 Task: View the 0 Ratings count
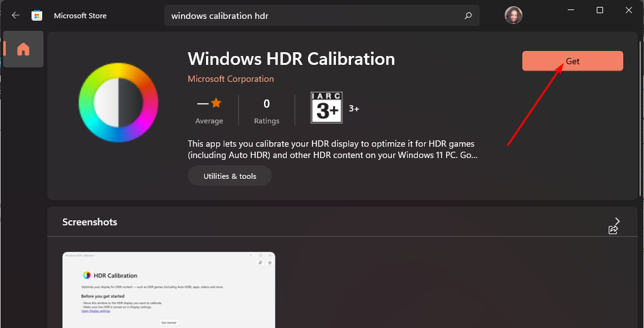267,110
